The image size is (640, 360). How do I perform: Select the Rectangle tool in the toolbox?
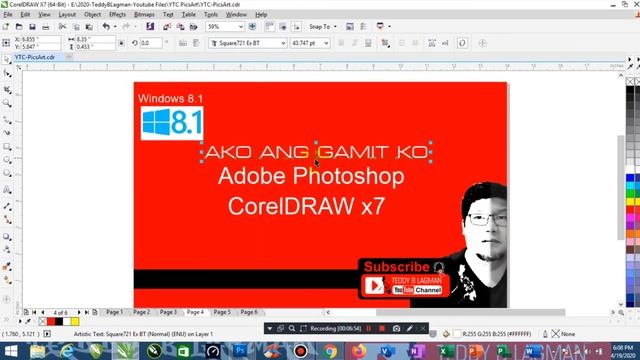pyautogui.click(x=7, y=146)
